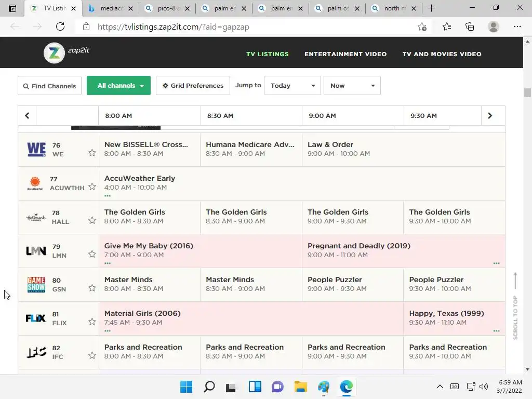Open Microsoft Edge taskbar icon
532x399 pixels.
click(347, 387)
